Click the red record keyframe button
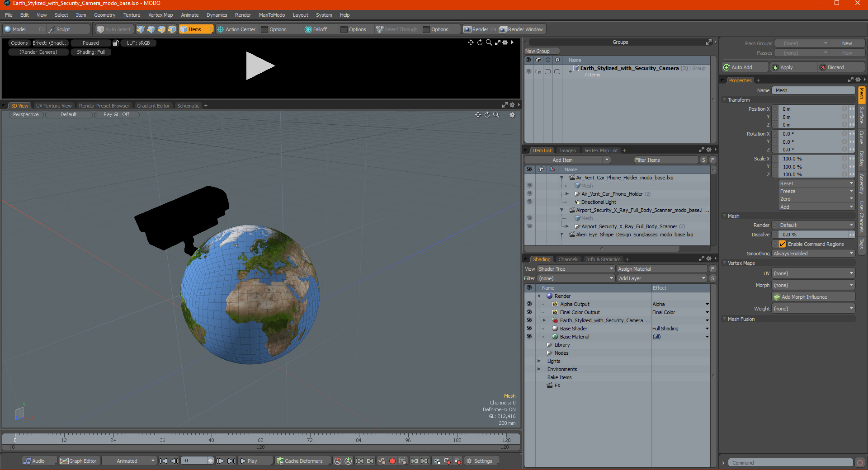 [x=392, y=461]
